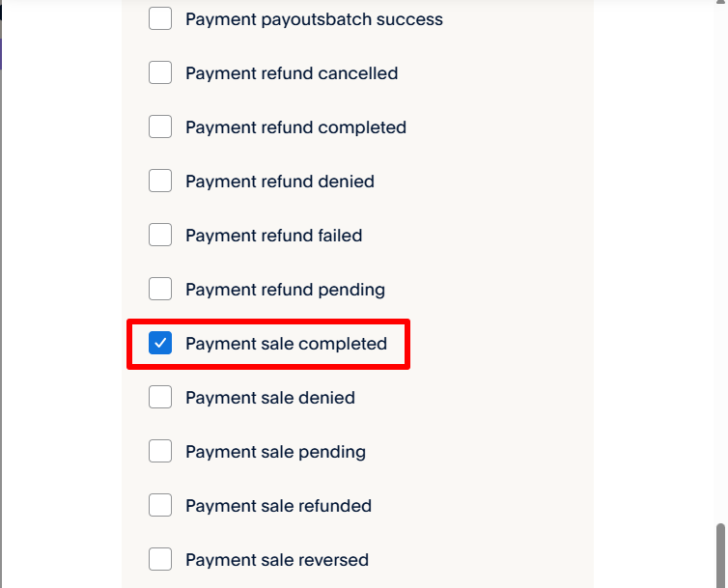Tick the Payment refund pending checkbox
This screenshot has width=728, height=588.
(x=160, y=290)
